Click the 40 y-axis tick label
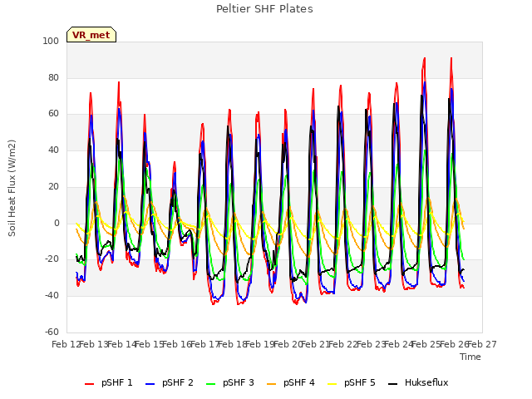Viewport: 532px width, 399px height. coord(53,150)
